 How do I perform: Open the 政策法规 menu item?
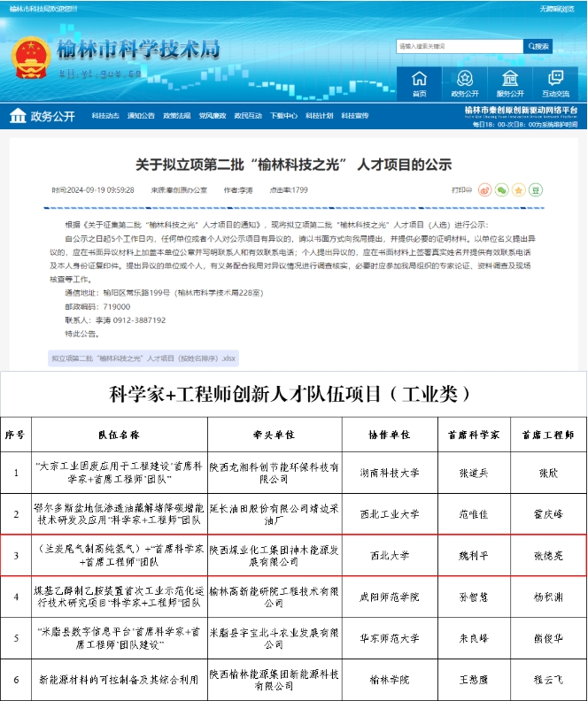point(176,116)
